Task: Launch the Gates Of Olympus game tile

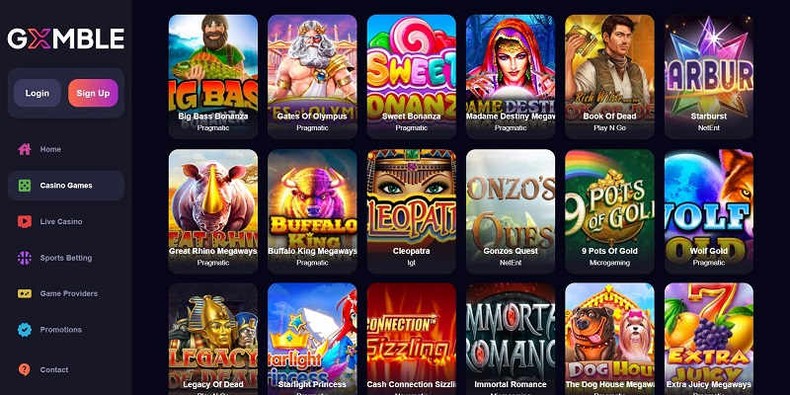Action: tap(312, 76)
